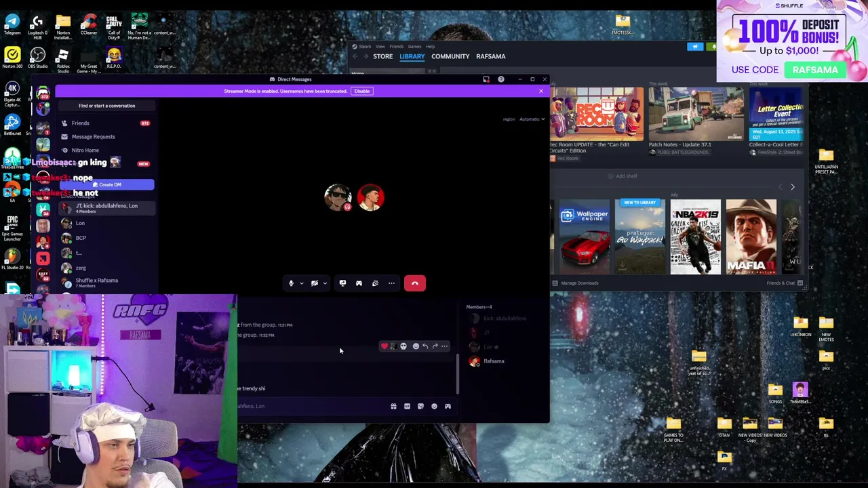Open Call of Duty desktop shortcut
868x488 pixels.
click(114, 26)
